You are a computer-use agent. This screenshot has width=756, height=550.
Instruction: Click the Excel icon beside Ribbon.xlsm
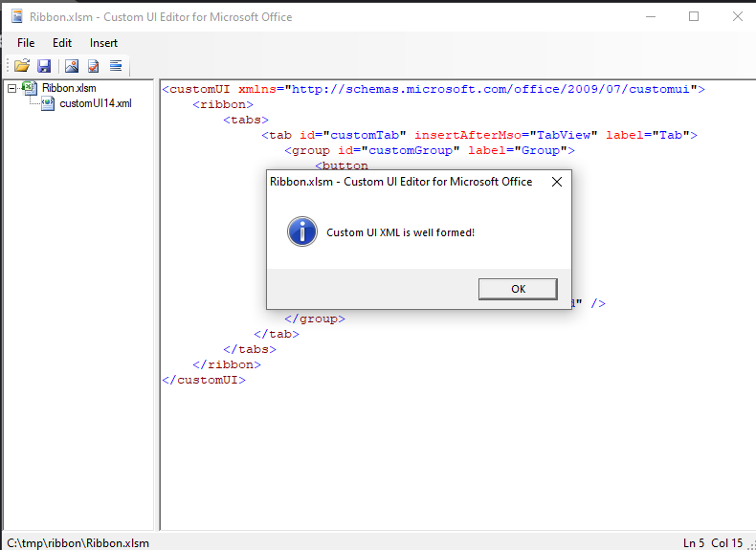pyautogui.click(x=30, y=88)
